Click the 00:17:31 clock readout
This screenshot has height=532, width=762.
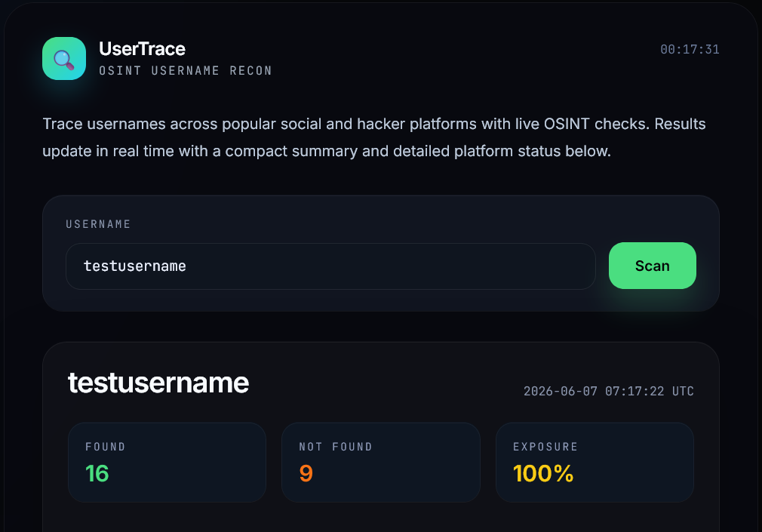tap(690, 49)
